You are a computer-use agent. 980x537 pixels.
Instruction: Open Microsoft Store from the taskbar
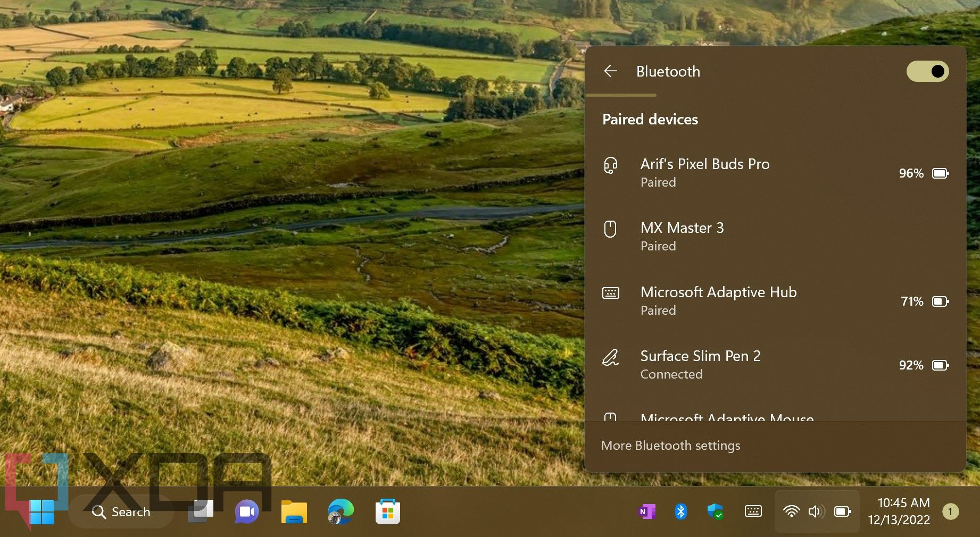coord(387,511)
